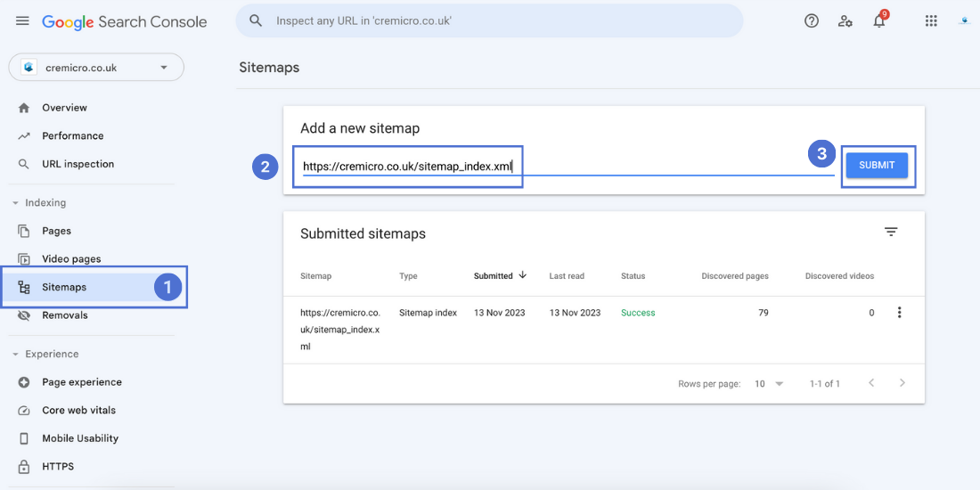Click the HTTPS padlock icon
This screenshot has width=980, height=490.
[24, 467]
